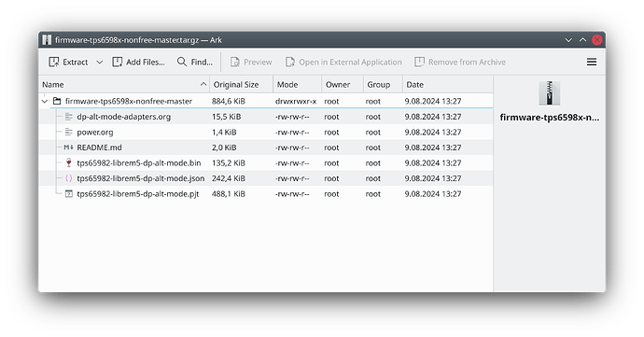Click the 15,5 KiB size cell
Viewport: 644px width, 337px height.
pos(226,117)
